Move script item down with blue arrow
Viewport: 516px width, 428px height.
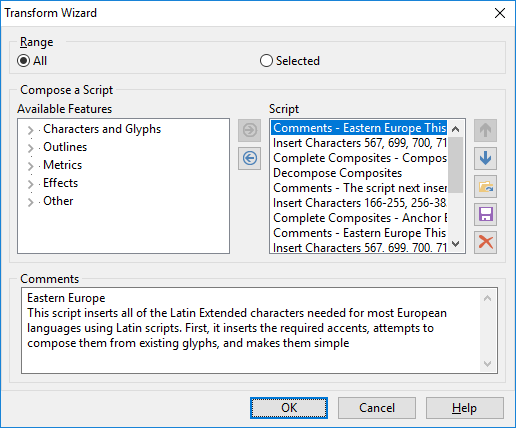[x=485, y=158]
